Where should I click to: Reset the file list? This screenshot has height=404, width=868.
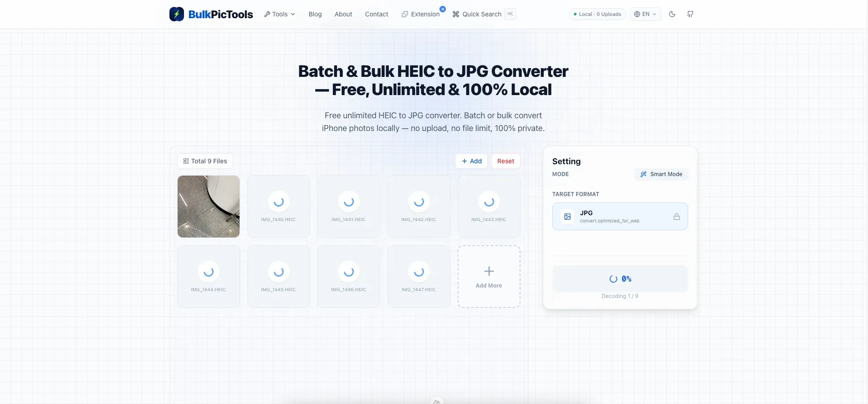click(505, 161)
